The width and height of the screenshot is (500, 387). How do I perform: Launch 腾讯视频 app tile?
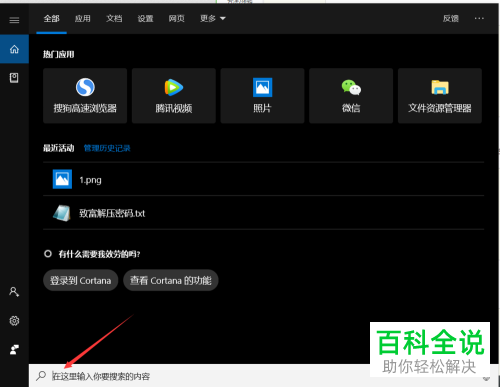174,96
